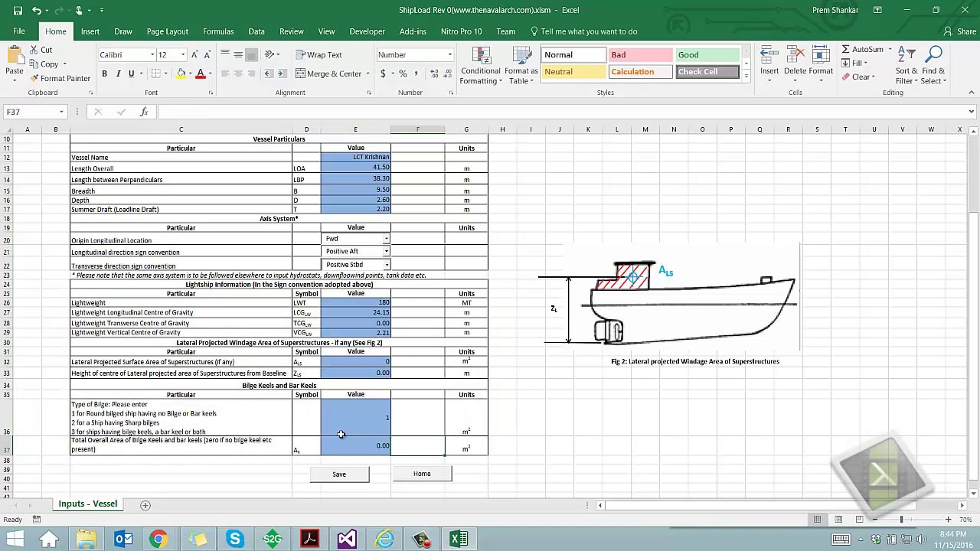Screen dimensions: 980x551
Task: Apply Percent Style format
Action: pyautogui.click(x=403, y=73)
